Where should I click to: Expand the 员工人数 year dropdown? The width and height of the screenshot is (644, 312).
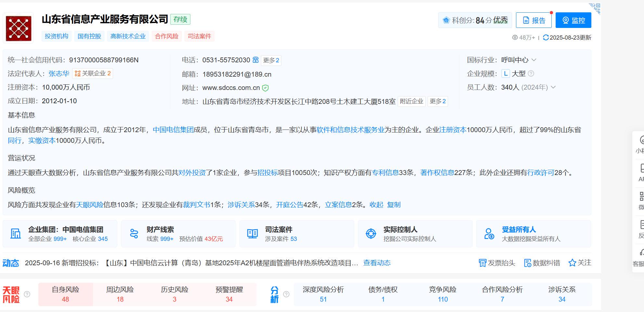[553, 87]
